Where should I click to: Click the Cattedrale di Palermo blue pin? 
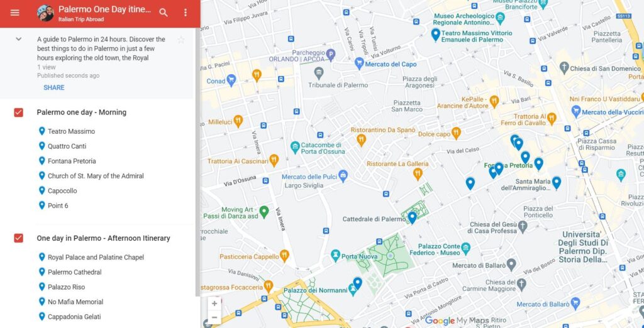click(413, 217)
